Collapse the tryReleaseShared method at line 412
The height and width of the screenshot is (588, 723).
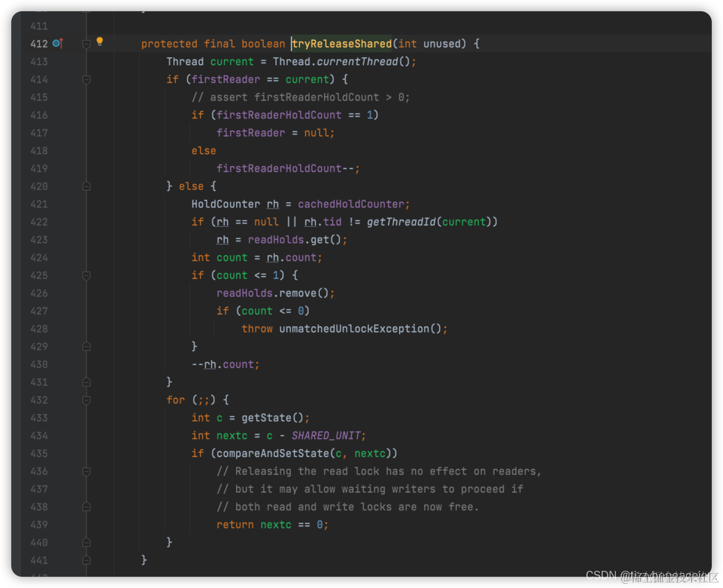click(x=86, y=44)
